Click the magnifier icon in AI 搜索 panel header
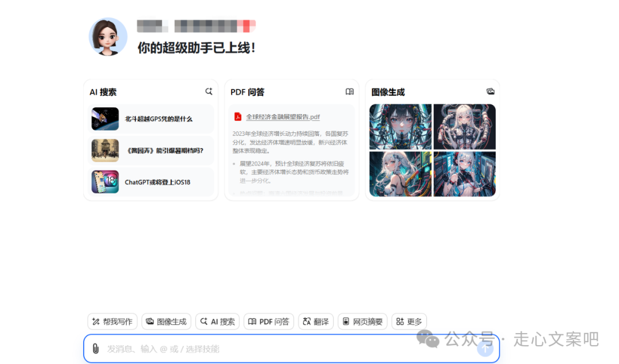The width and height of the screenshot is (619, 364). (x=209, y=91)
